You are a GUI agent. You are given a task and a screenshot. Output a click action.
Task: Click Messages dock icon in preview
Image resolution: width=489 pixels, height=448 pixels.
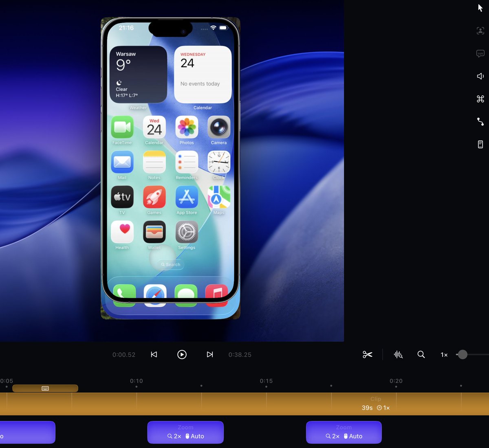pyautogui.click(x=186, y=295)
